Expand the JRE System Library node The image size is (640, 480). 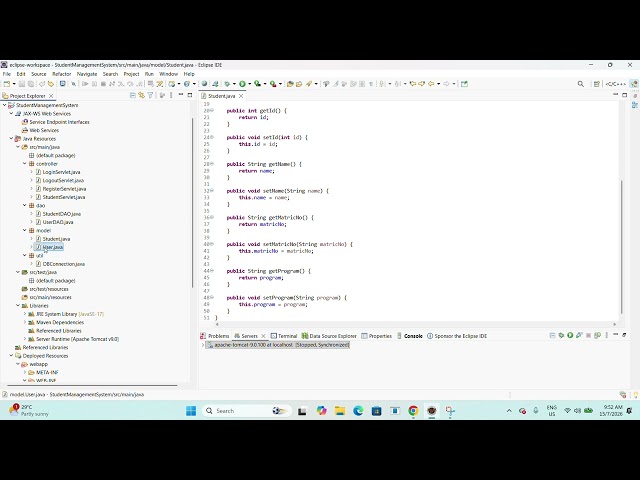click(24, 314)
